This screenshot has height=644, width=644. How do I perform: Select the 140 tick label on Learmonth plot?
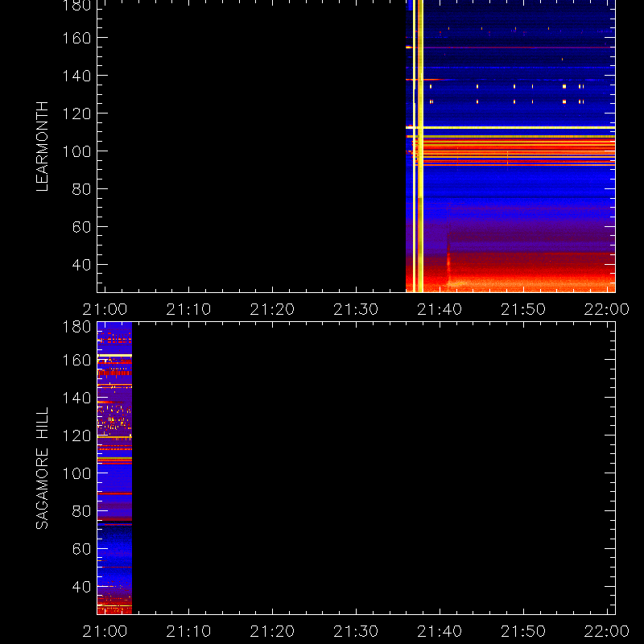point(76,76)
